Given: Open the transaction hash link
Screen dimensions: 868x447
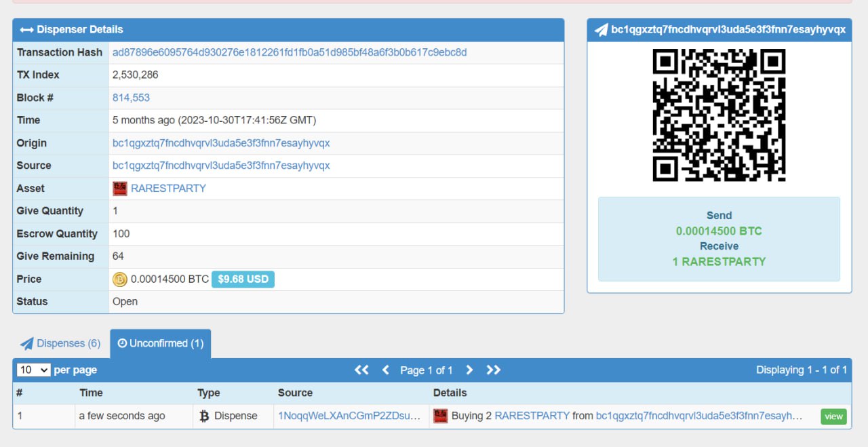Looking at the screenshot, I should [290, 52].
